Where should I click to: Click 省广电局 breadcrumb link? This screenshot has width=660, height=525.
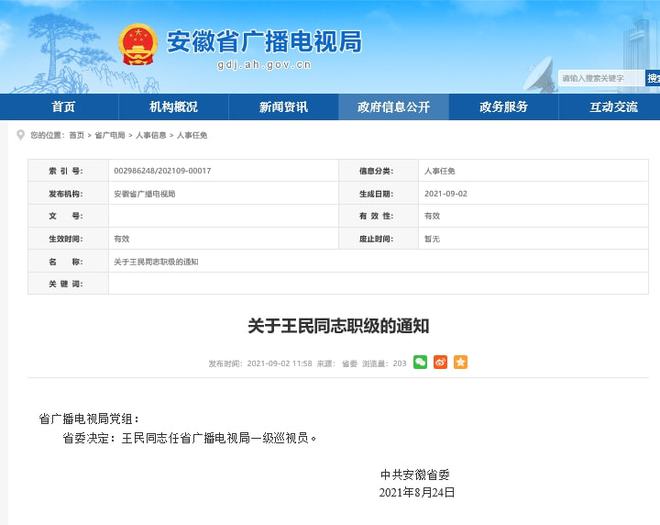tap(110, 135)
